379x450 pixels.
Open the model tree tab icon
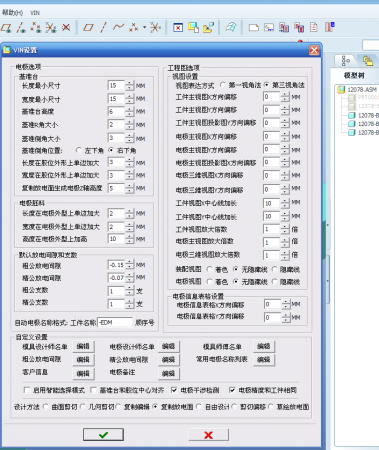(346, 61)
